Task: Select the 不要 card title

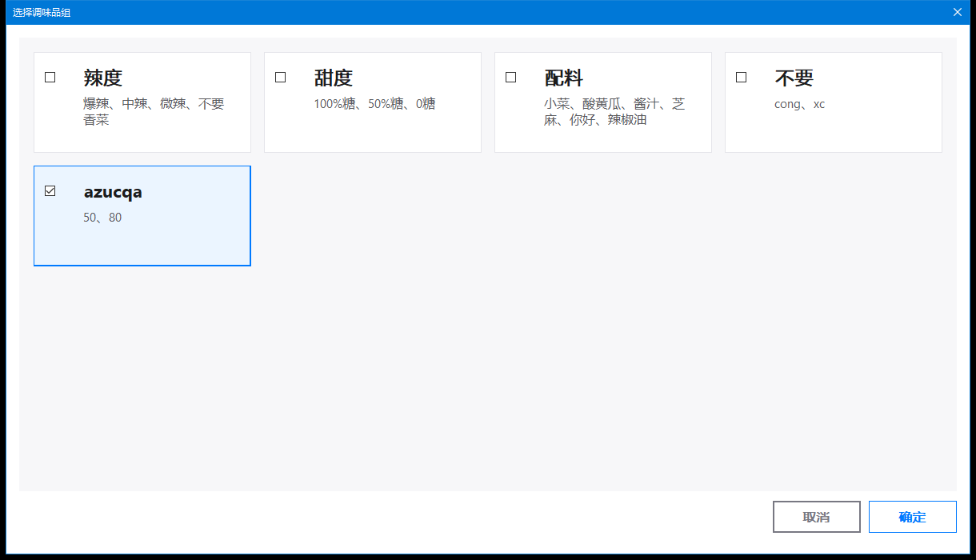Action: (794, 78)
